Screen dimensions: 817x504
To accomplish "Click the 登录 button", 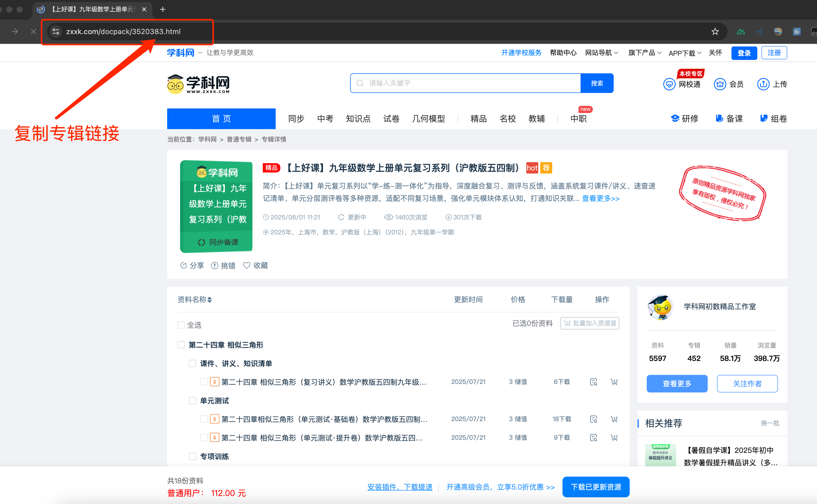I will [x=744, y=53].
